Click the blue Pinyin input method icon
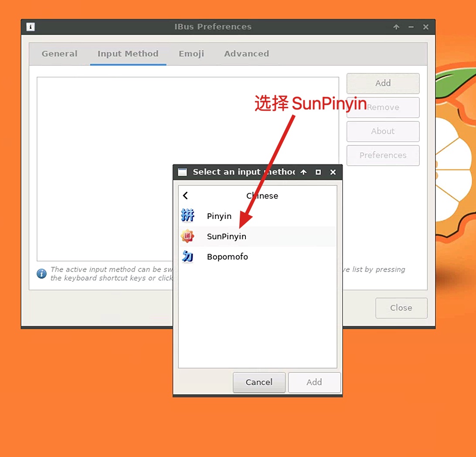The image size is (476, 457). point(187,215)
